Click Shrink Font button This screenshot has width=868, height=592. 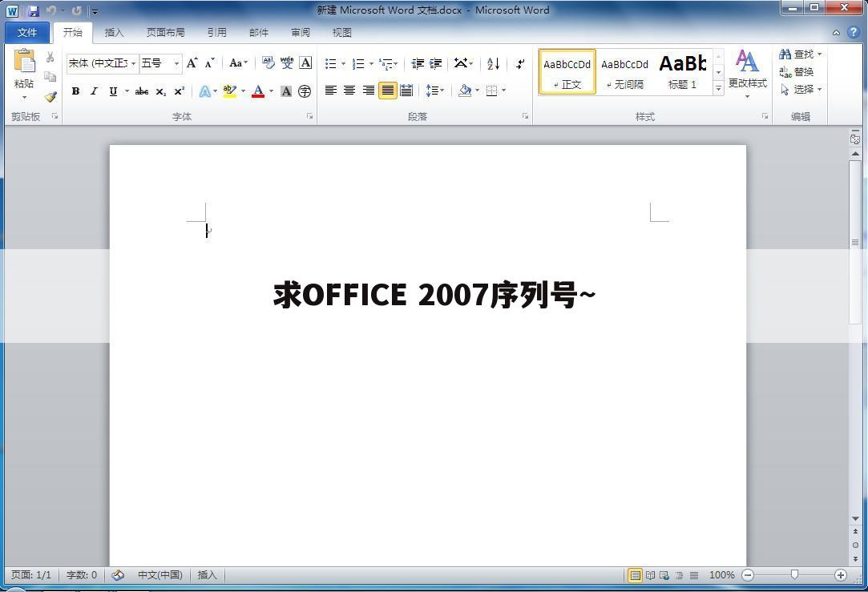[210, 63]
